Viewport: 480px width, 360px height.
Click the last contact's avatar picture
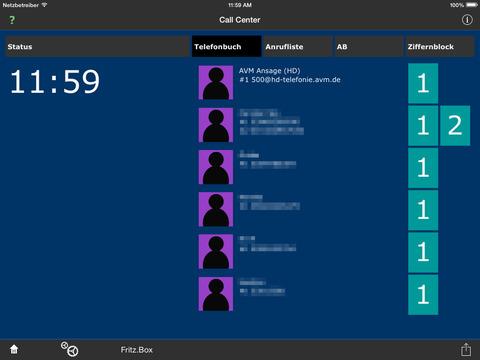click(216, 294)
